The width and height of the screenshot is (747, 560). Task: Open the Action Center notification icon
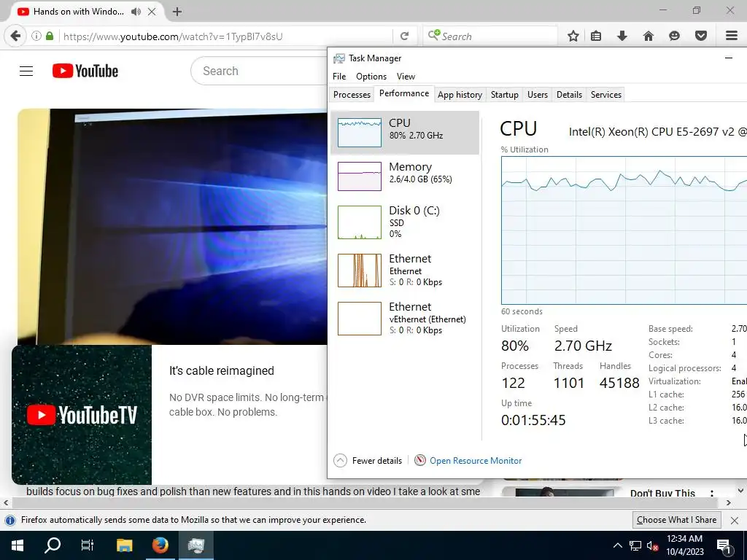tap(724, 546)
